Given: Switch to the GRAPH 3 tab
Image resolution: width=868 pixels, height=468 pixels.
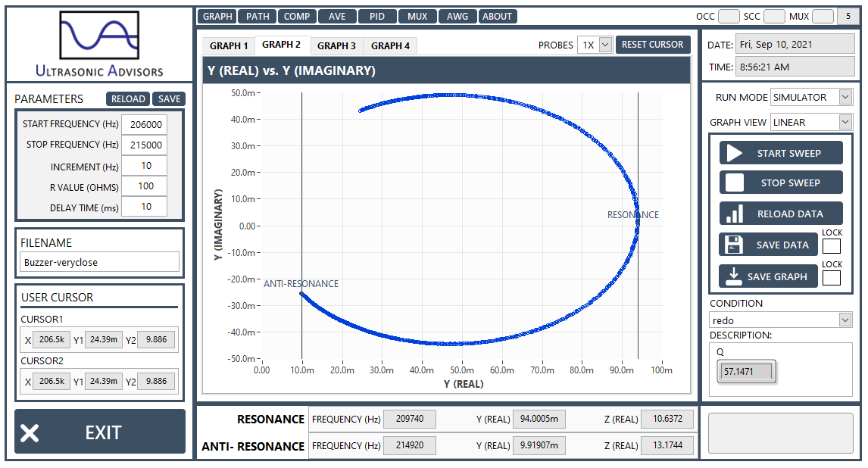Looking at the screenshot, I should [x=336, y=46].
